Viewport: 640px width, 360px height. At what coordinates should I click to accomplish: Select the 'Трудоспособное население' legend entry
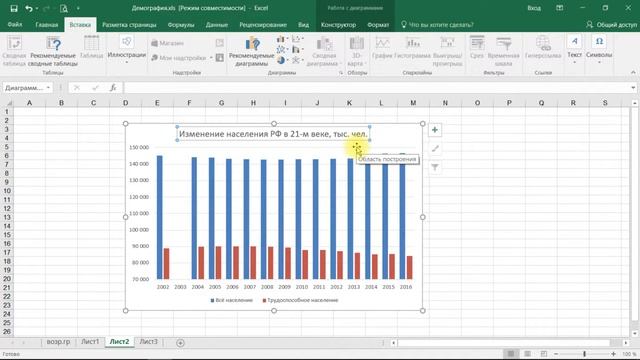300,300
